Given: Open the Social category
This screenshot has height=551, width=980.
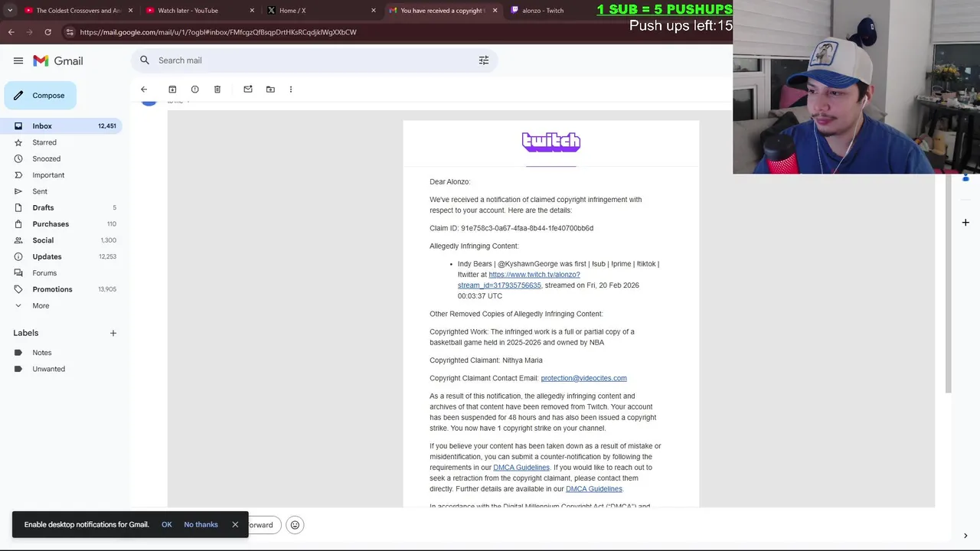Looking at the screenshot, I should [61, 240].
